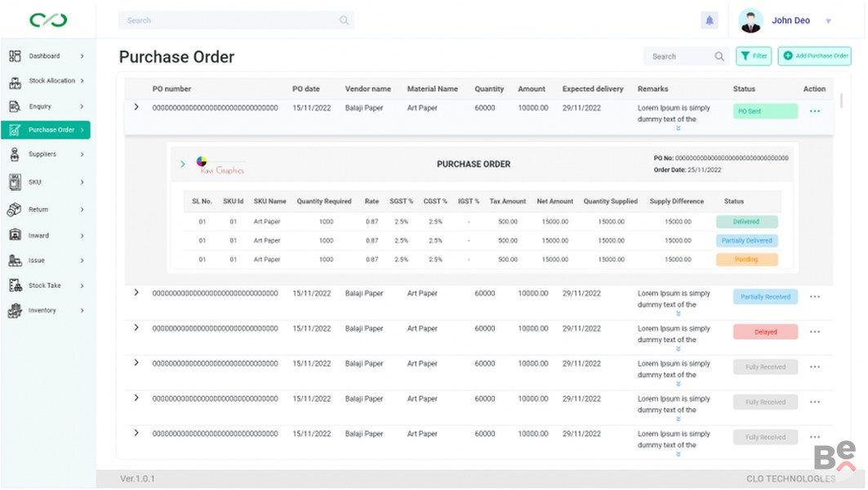This screenshot has width=868, height=490.
Task: Click the Dashboard sidebar icon
Action: click(x=15, y=56)
